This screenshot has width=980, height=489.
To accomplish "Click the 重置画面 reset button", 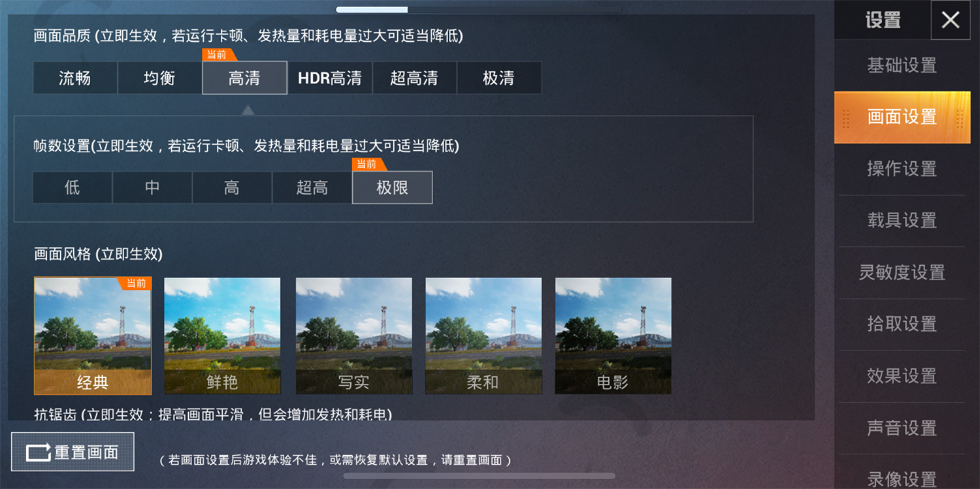I will pos(73,452).
